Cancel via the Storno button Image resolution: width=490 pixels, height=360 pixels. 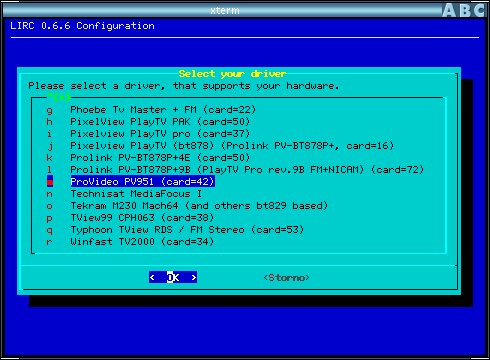[x=286, y=278]
